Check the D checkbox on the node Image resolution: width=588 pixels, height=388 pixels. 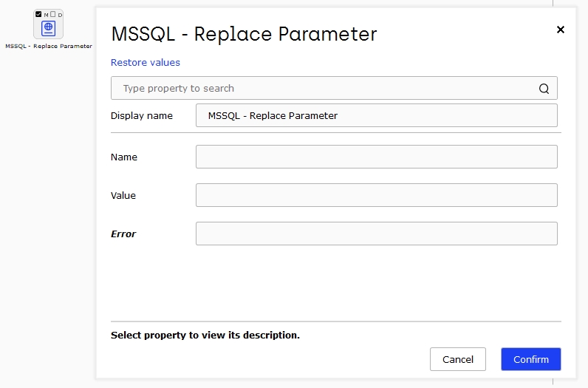pos(53,14)
